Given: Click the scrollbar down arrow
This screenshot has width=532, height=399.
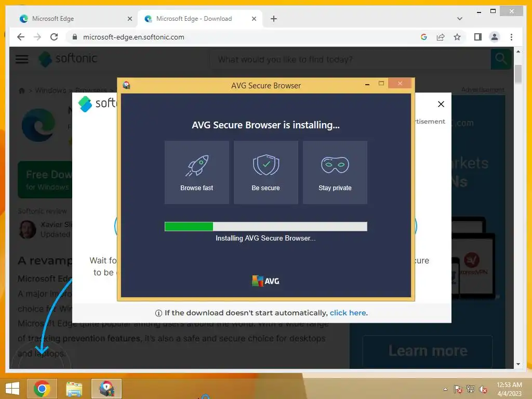Looking at the screenshot, I should 518,364.
